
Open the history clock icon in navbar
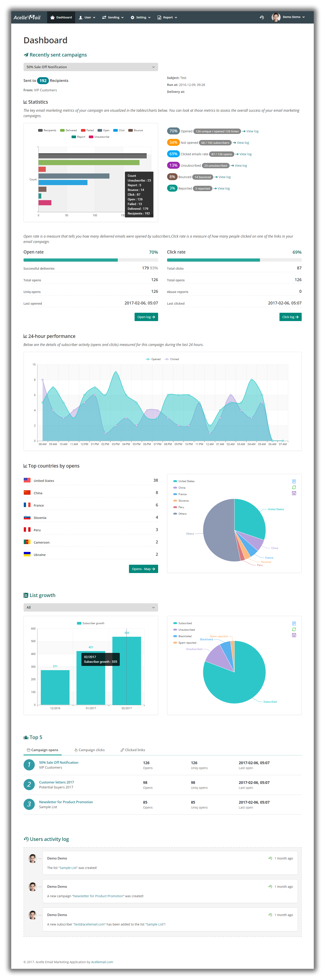262,17
